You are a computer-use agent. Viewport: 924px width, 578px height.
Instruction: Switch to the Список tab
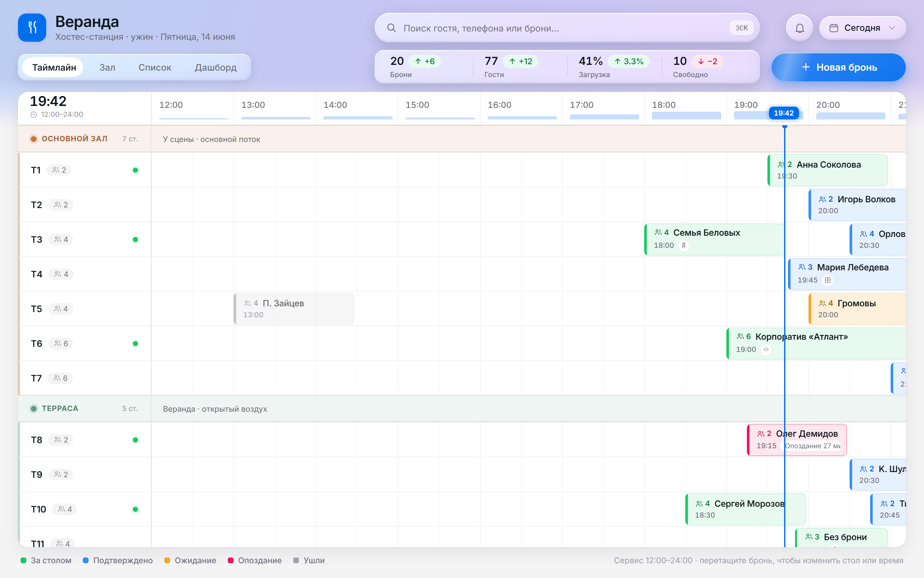(x=155, y=67)
